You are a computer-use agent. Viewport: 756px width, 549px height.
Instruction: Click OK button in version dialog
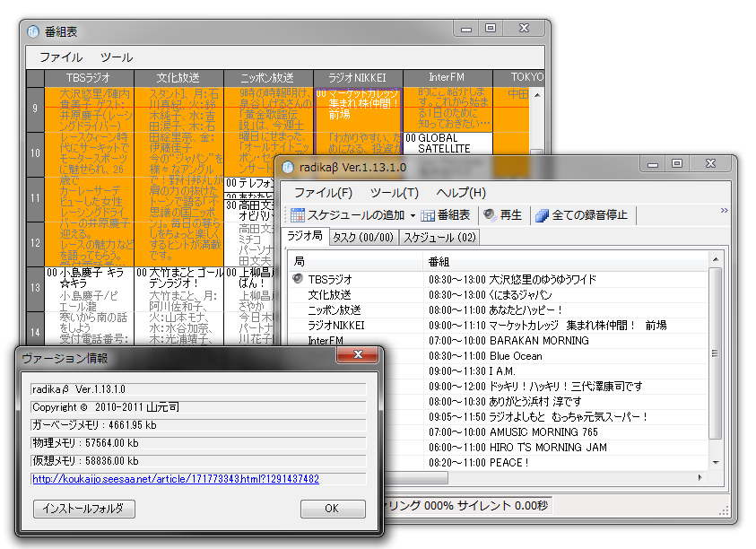coord(333,509)
